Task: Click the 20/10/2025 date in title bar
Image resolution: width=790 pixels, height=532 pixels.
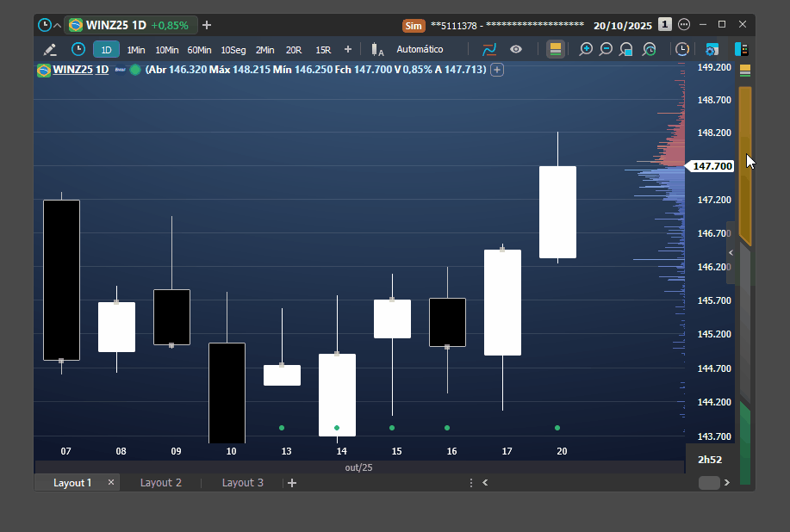Action: point(623,26)
